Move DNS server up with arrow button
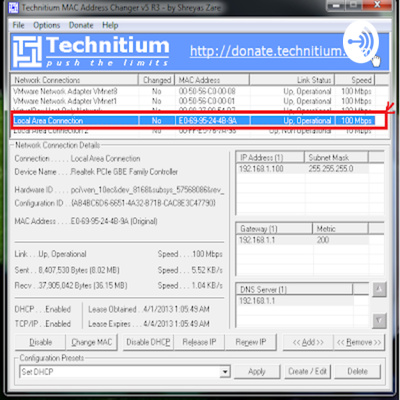This screenshot has height=400, width=400. [379, 289]
